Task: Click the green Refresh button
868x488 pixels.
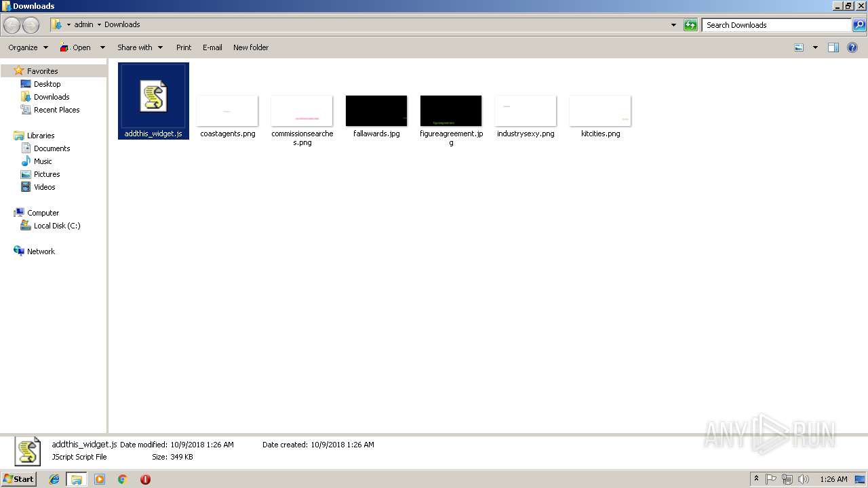Action: (690, 25)
